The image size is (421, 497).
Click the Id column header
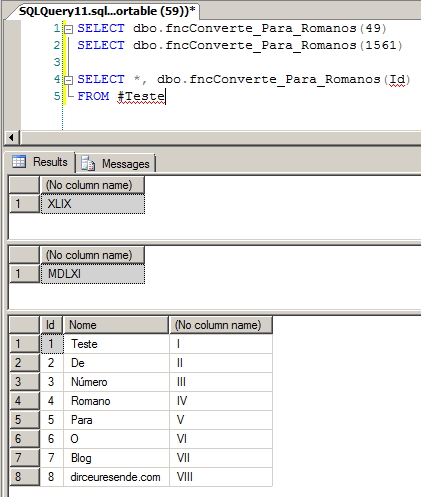(51, 325)
